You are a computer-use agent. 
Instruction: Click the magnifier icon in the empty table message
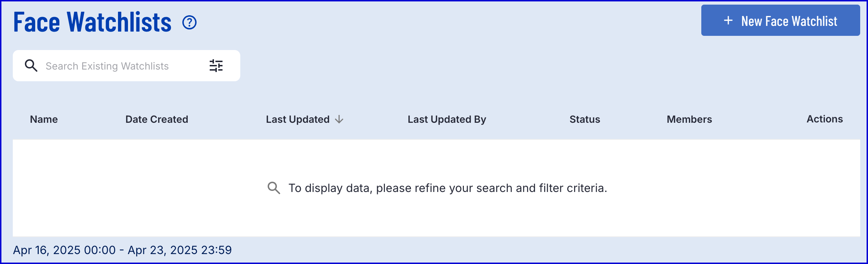[x=274, y=188]
